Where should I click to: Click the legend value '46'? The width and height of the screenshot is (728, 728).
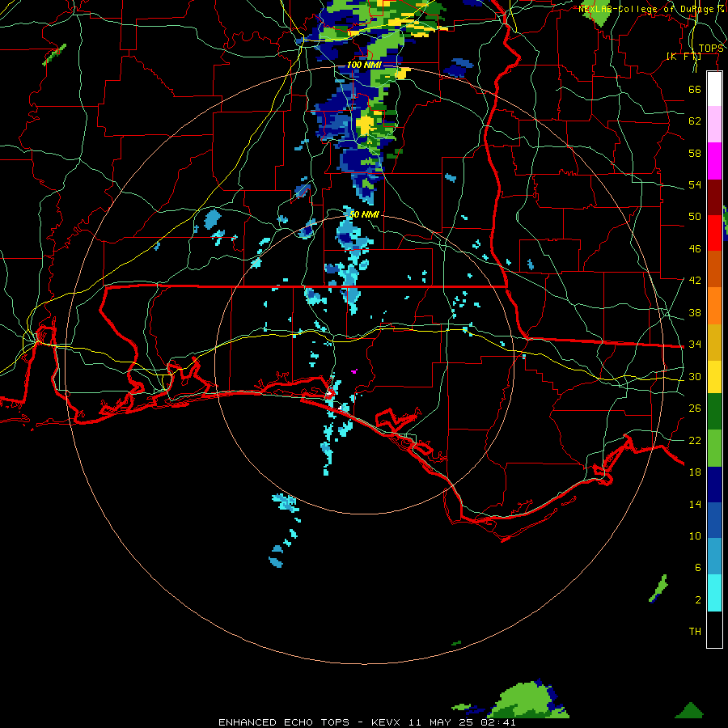tap(695, 249)
